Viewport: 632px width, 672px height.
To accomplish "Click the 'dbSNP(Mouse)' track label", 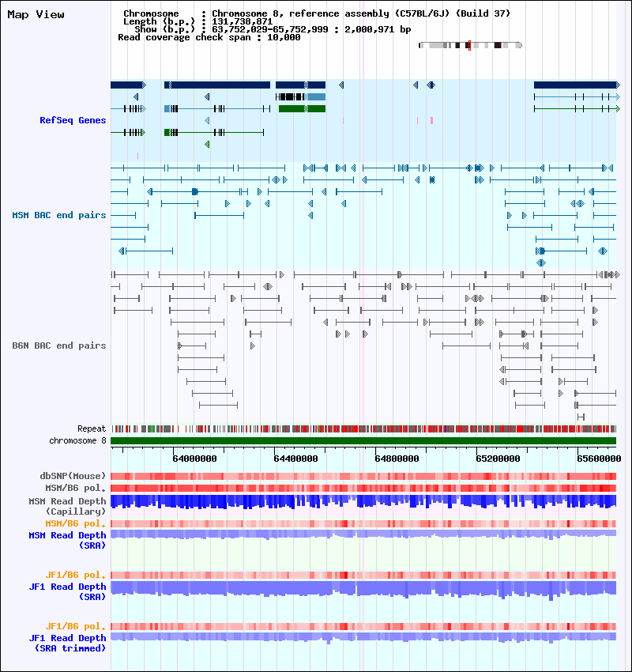I will [73, 476].
